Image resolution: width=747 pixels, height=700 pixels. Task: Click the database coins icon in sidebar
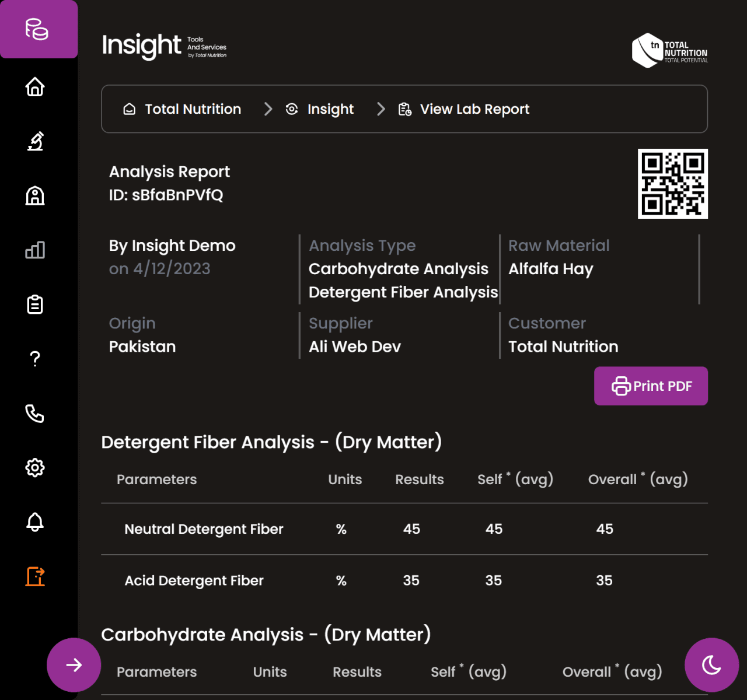pyautogui.click(x=36, y=29)
